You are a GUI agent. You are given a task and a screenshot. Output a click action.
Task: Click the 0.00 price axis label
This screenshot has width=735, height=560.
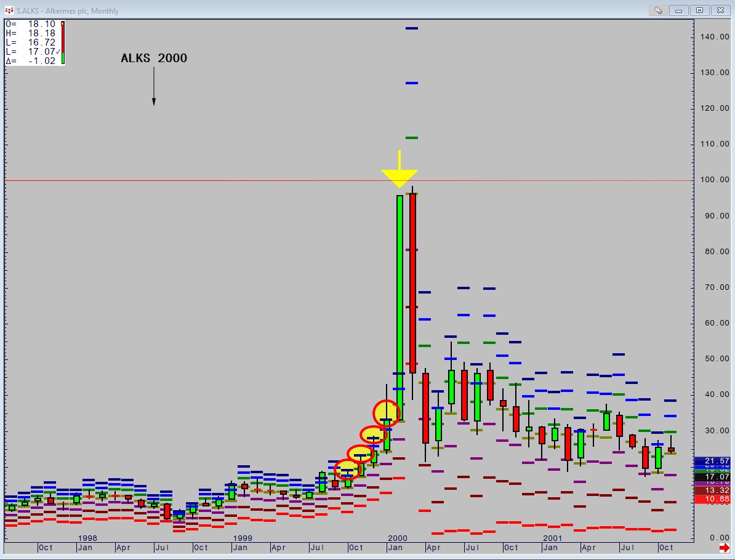(x=719, y=537)
